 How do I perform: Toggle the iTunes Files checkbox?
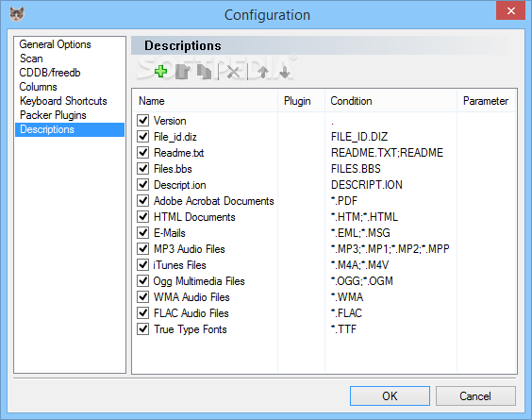pyautogui.click(x=142, y=264)
